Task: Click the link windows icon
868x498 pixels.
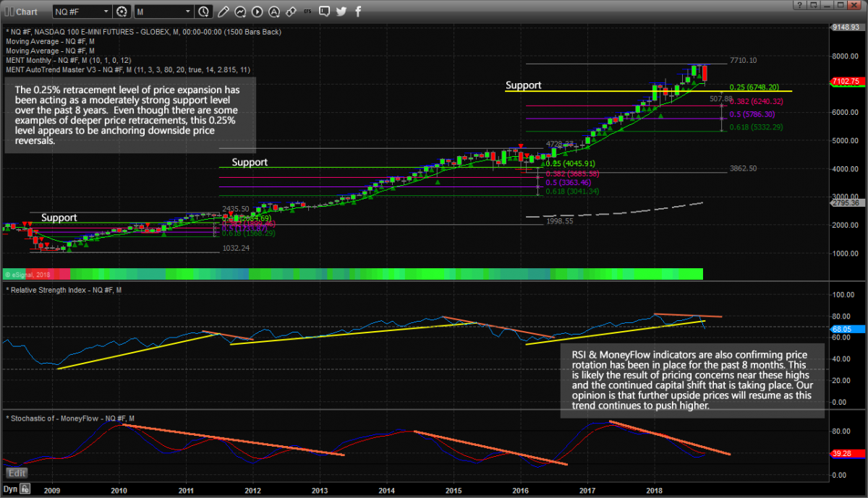Action: coord(291,12)
